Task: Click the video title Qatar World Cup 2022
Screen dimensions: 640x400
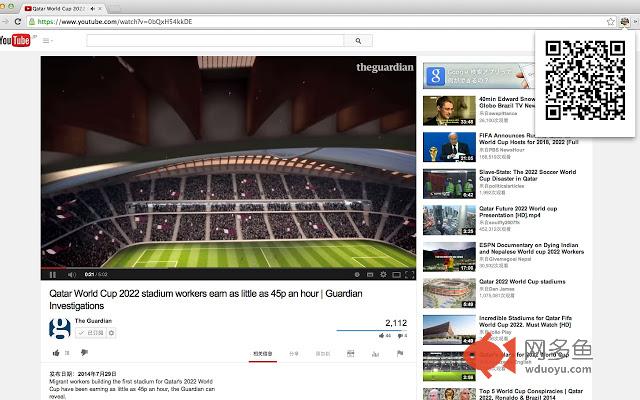Action: (206, 300)
